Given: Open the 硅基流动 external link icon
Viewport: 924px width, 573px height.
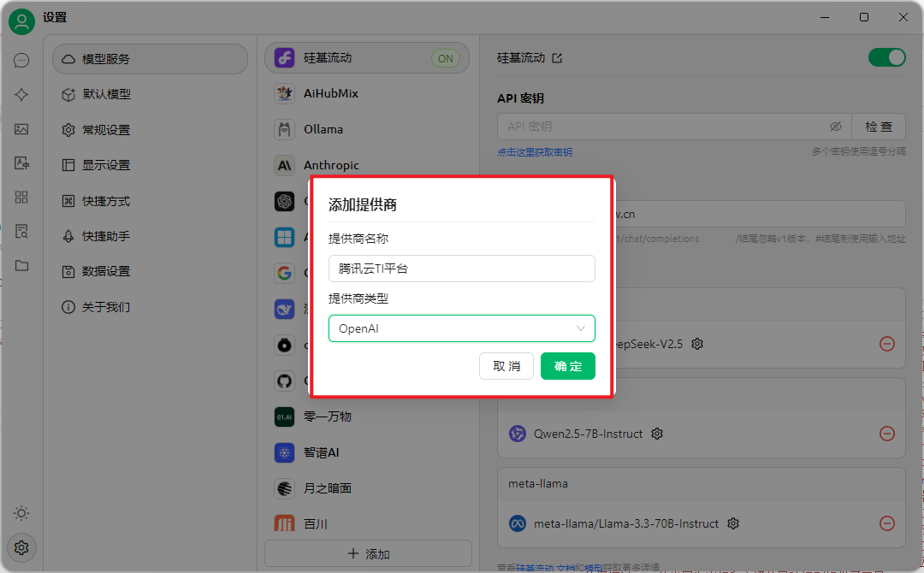Looking at the screenshot, I should tap(557, 58).
